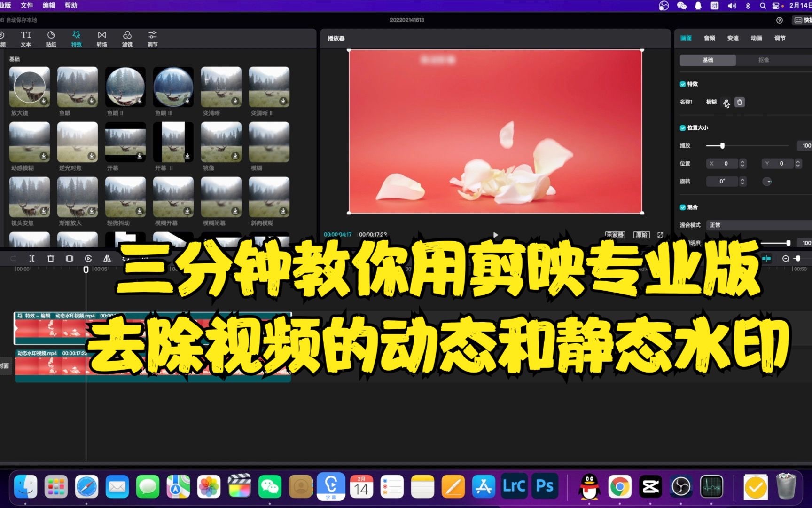
Task: Select the 逆光对焦 effect thumbnail
Action: 77,142
